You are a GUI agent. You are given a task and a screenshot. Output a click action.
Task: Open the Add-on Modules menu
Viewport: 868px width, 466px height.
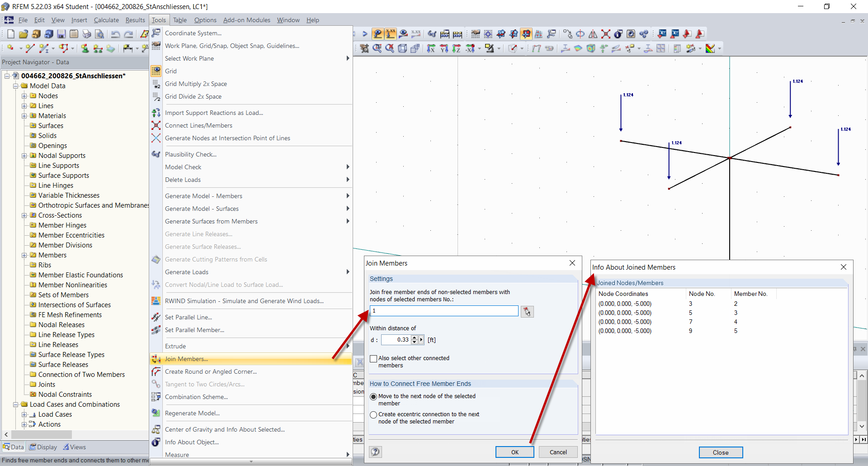click(247, 20)
